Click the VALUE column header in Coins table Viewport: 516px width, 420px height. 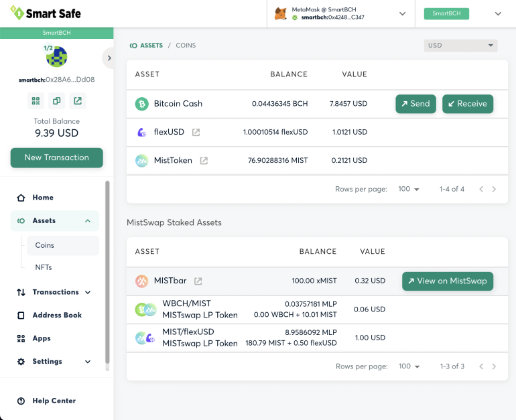(354, 74)
